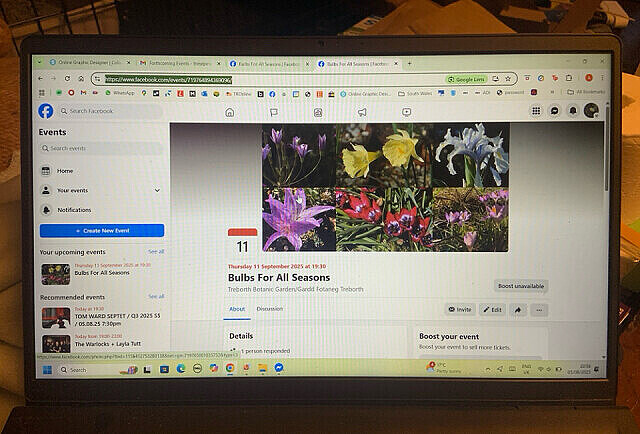The image size is (640, 434).
Task: Click the highlighted URL in the address bar
Action: (168, 80)
